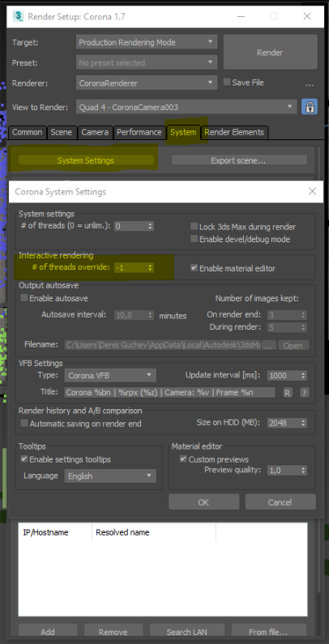This screenshot has height=644, width=329.
Task: Click the R reset button next to Title field
Action: click(x=288, y=392)
